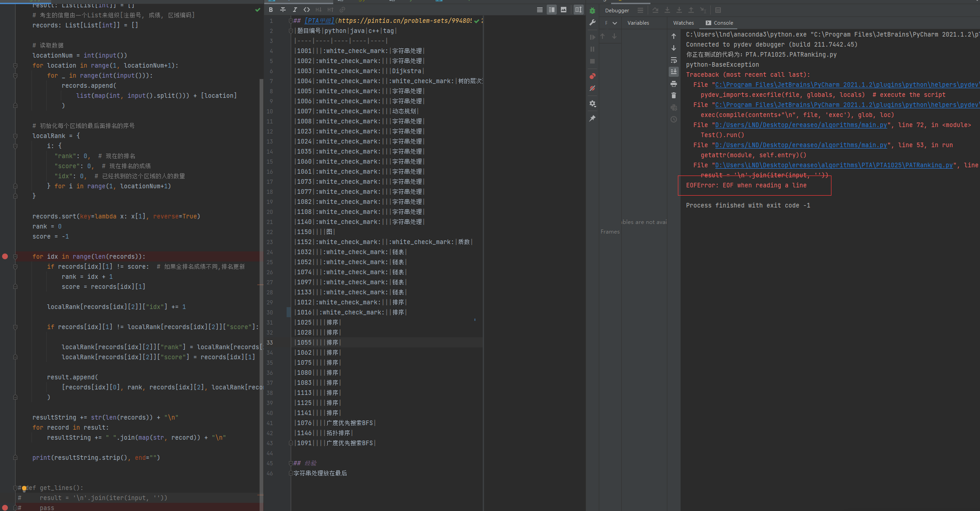Toggle scroll to end in console
Image resolution: width=980 pixels, height=511 pixels.
(x=674, y=72)
